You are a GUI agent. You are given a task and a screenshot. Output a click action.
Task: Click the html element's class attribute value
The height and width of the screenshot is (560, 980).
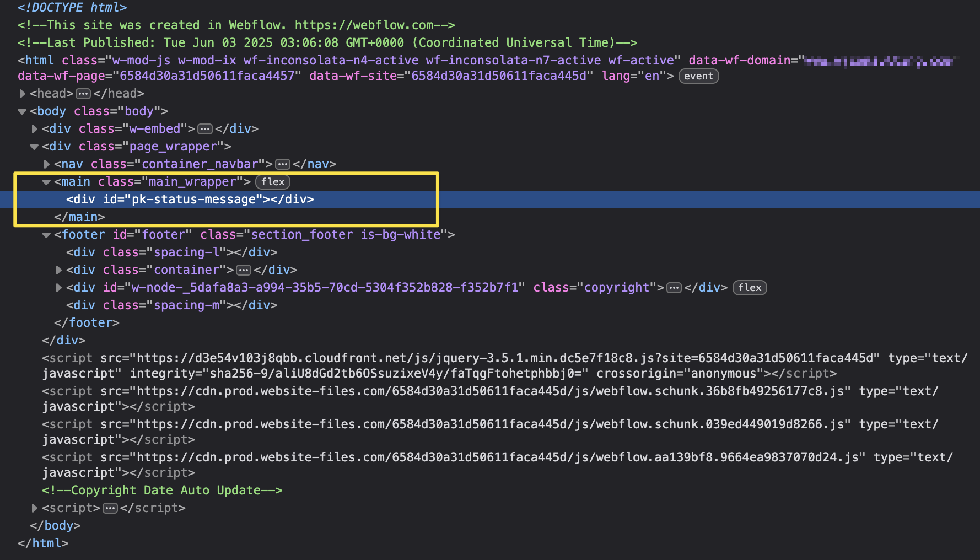[394, 61]
